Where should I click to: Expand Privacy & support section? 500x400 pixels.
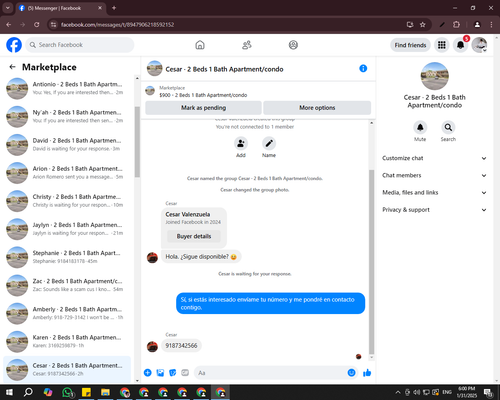pyautogui.click(x=434, y=210)
